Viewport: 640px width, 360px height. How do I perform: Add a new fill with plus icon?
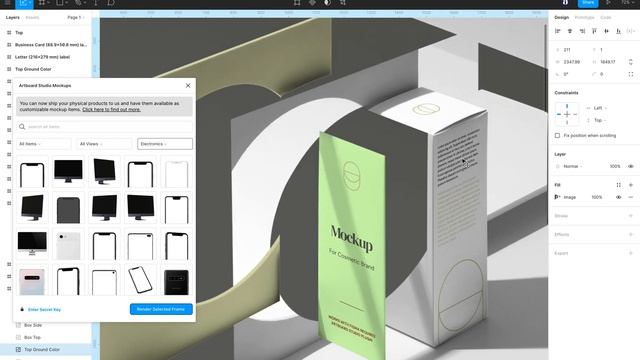point(631,185)
